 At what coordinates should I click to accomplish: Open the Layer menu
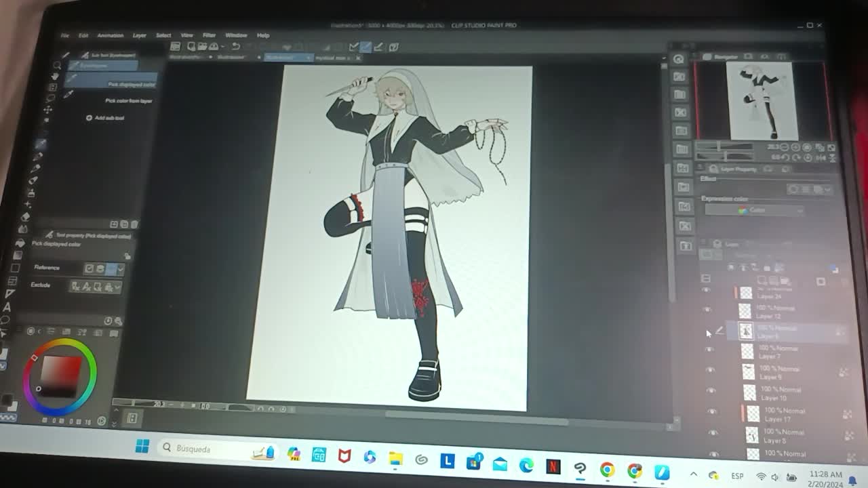coord(139,35)
